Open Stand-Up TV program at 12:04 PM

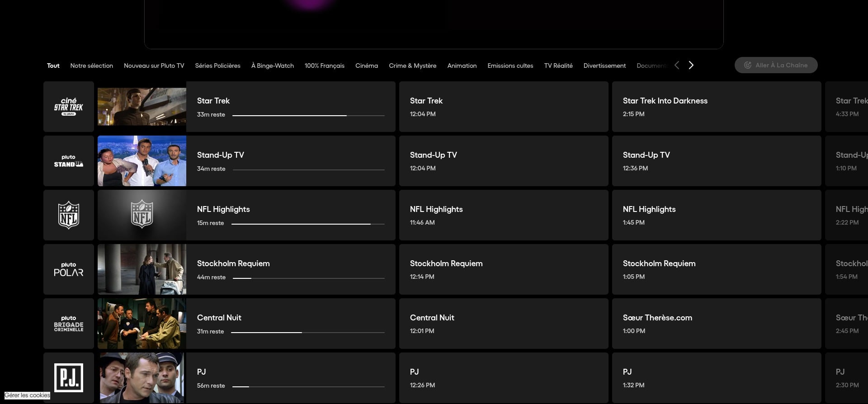504,161
